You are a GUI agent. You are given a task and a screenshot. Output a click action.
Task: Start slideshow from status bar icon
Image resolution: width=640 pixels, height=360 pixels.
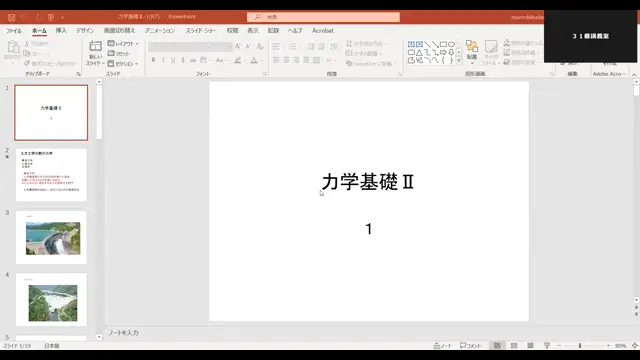point(547,346)
